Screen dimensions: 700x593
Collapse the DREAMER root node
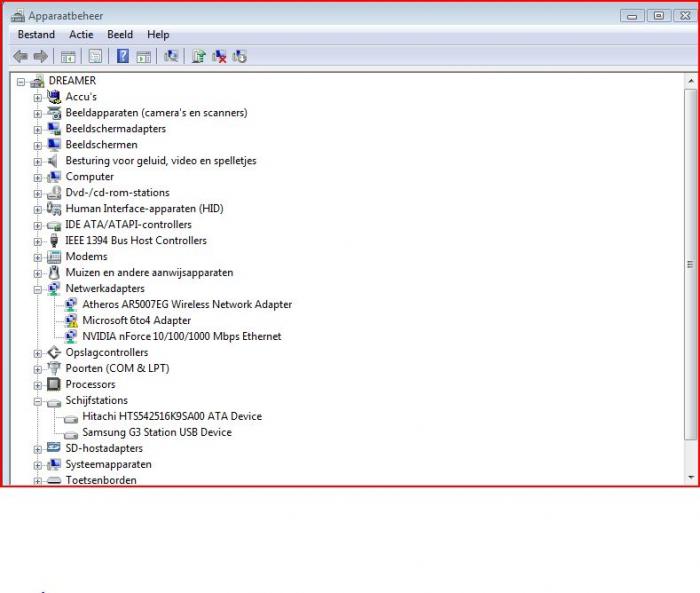[21, 82]
